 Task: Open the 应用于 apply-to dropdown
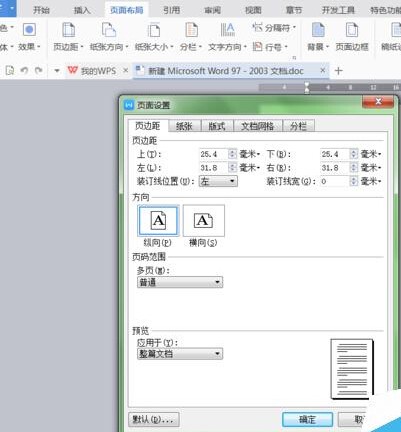[x=180, y=354]
